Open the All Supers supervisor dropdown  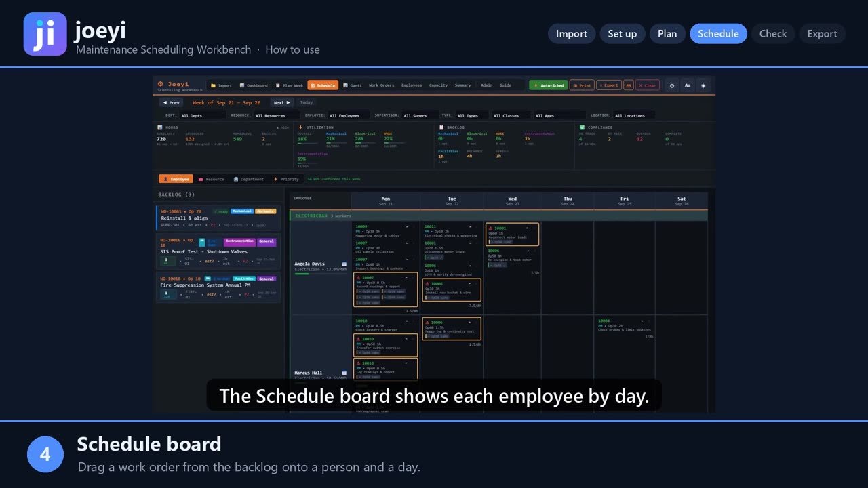click(420, 115)
